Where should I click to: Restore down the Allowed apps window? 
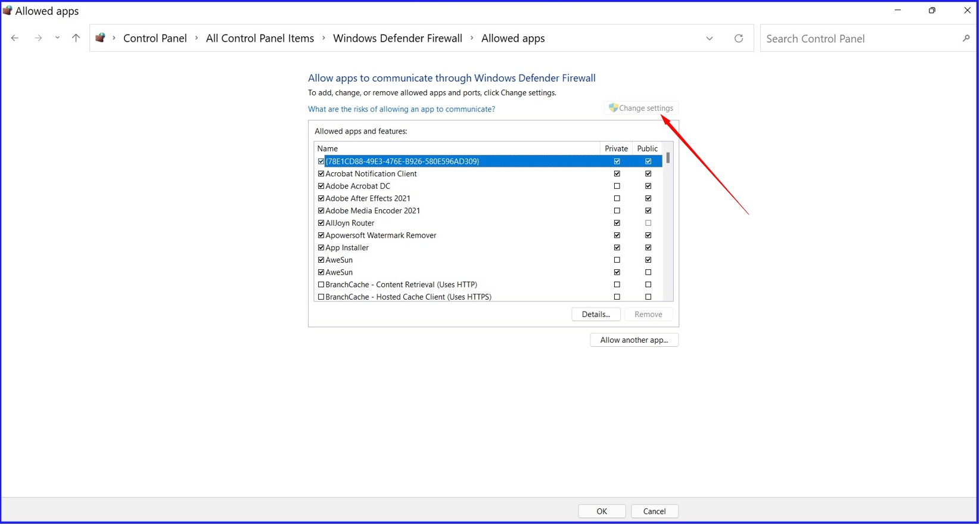point(932,11)
